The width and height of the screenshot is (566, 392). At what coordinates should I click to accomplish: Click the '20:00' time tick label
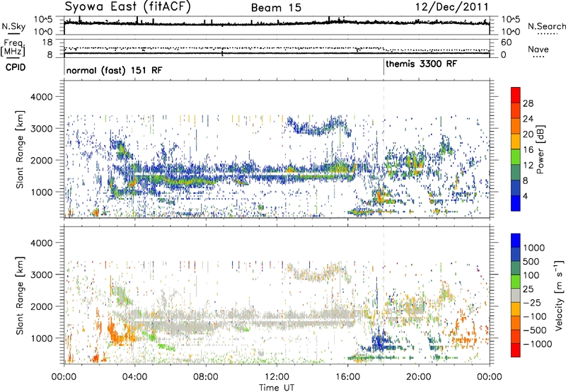pyautogui.click(x=418, y=376)
